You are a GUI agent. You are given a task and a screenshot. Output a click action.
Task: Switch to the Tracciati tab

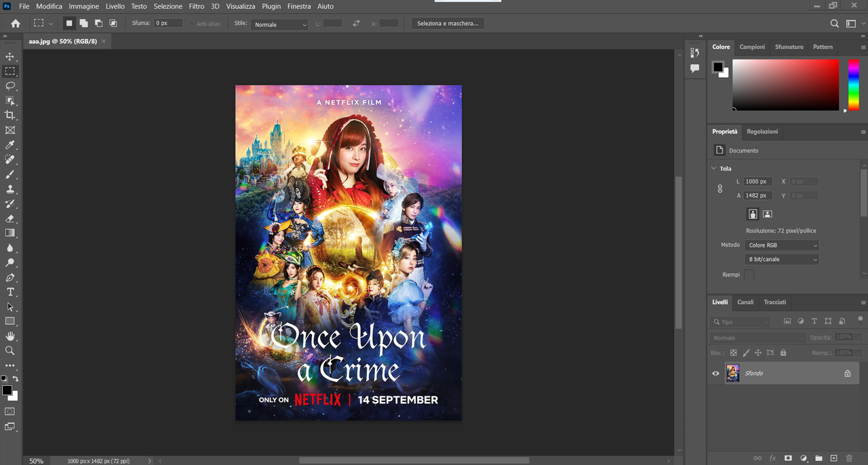click(x=775, y=302)
